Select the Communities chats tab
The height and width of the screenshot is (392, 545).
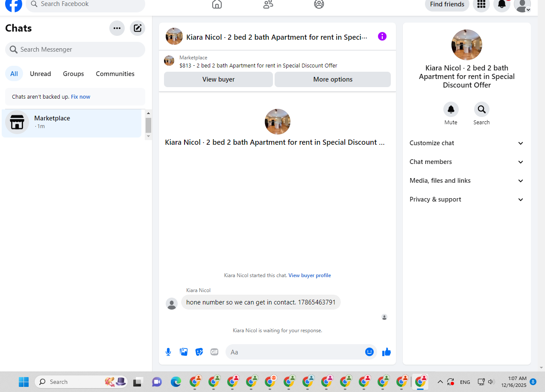coord(115,74)
